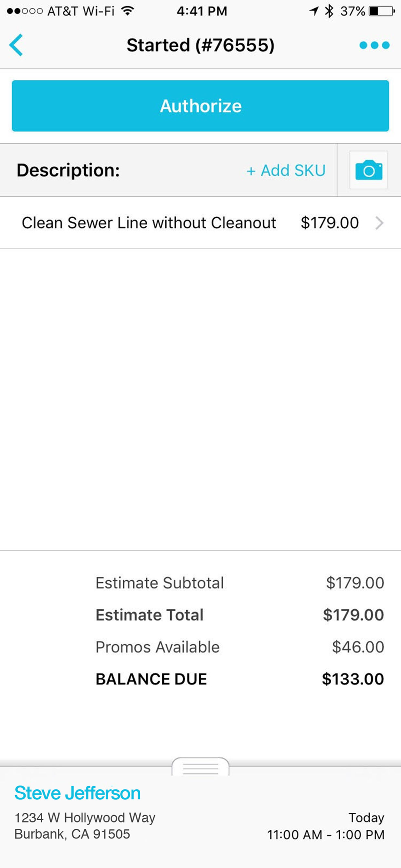
Task: Tap the + Add SKU link
Action: [286, 171]
